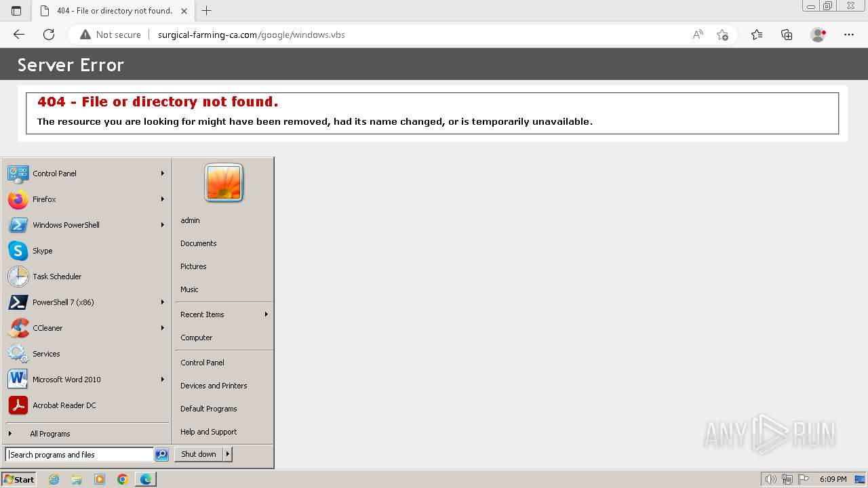868x488 pixels.
Task: Open CCleaner from Start menu
Action: tap(86, 328)
